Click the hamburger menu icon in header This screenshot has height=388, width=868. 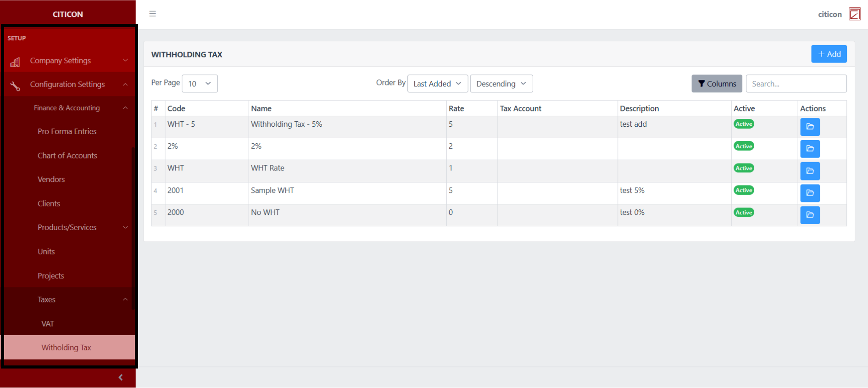153,14
